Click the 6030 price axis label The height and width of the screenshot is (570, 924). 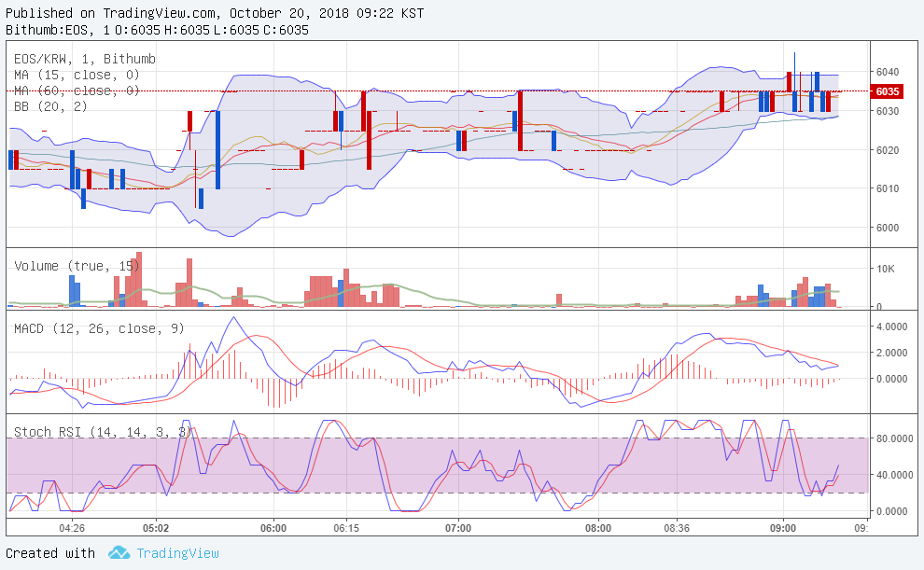[888, 111]
